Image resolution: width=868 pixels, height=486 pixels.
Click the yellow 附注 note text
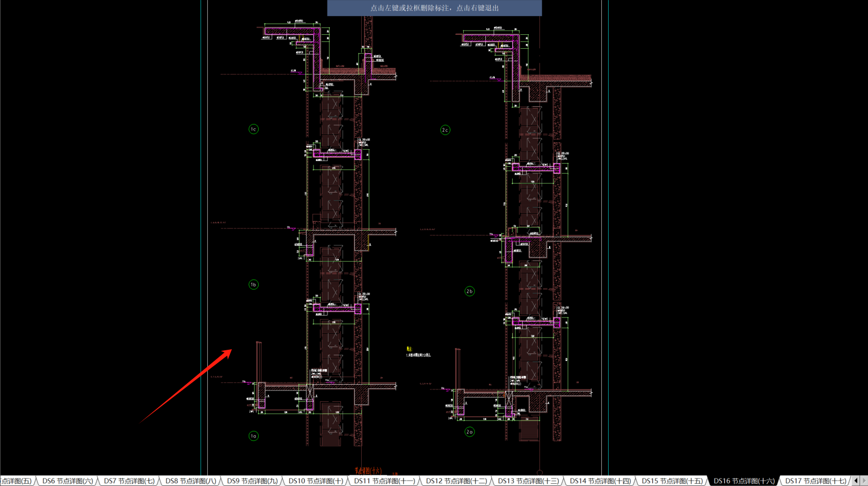pyautogui.click(x=409, y=349)
